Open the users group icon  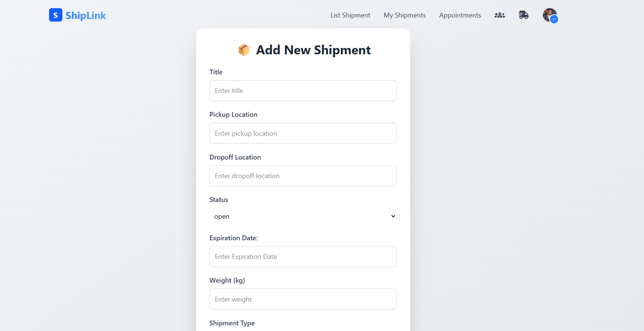pyautogui.click(x=500, y=15)
